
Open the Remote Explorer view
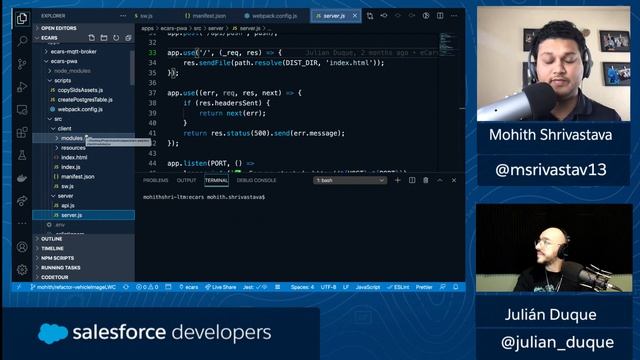tap(22, 109)
